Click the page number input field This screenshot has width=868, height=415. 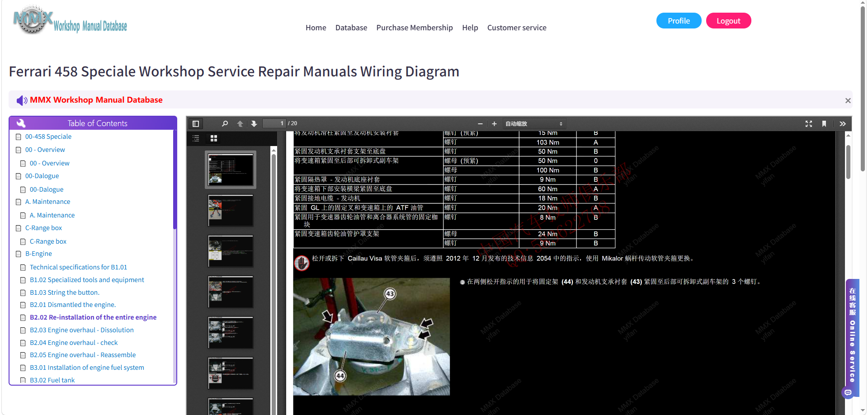[274, 123]
